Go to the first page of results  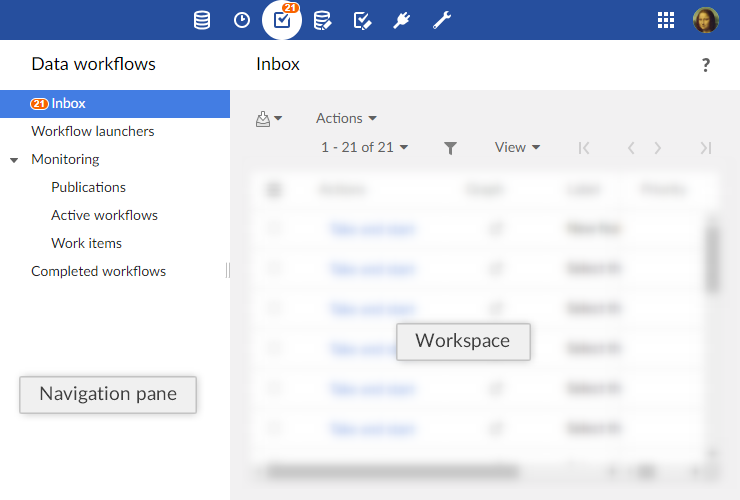584,148
